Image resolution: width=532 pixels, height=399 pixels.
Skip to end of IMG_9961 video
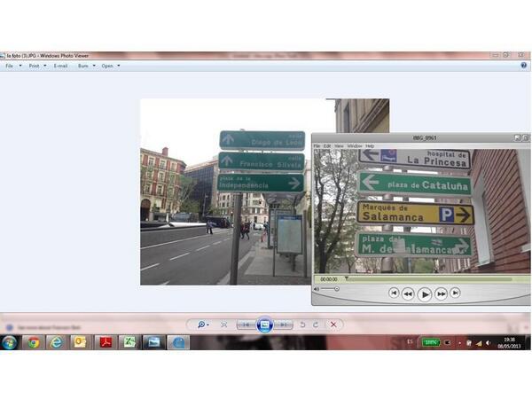(456, 293)
